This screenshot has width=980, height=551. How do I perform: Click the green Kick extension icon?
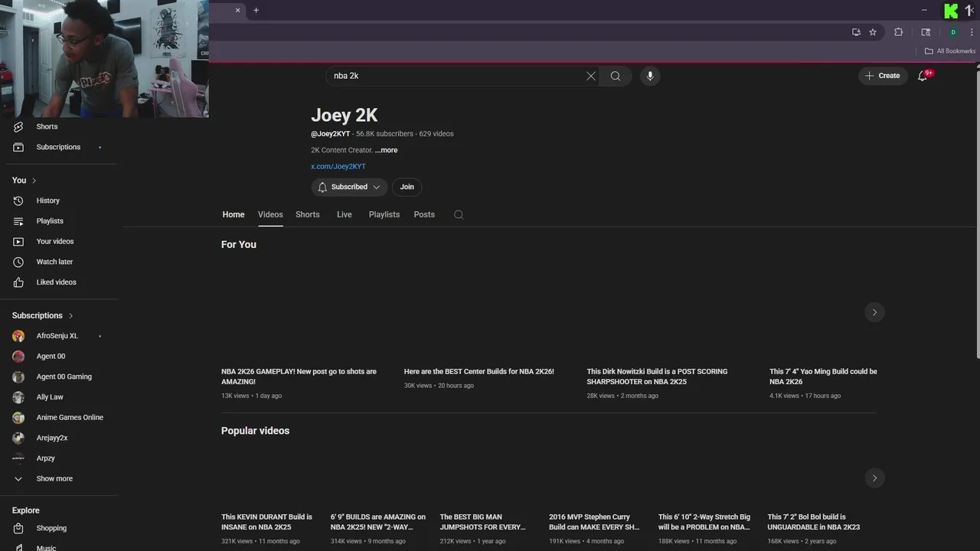click(951, 11)
